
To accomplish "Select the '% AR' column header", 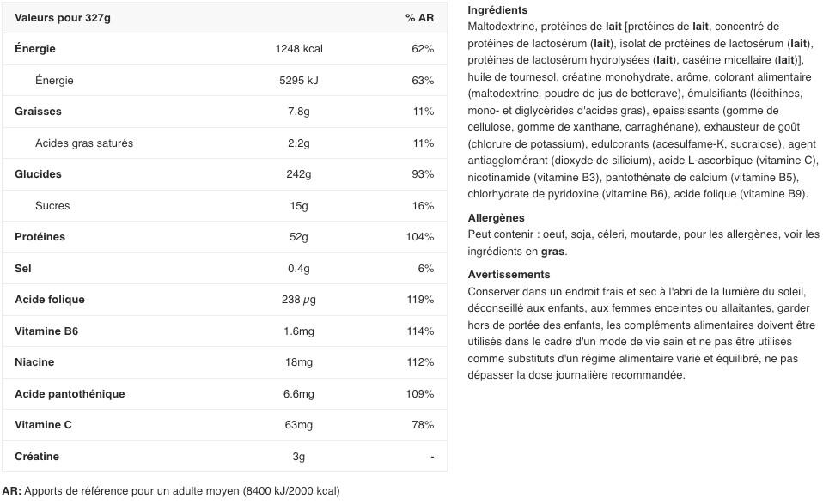I will pos(419,18).
